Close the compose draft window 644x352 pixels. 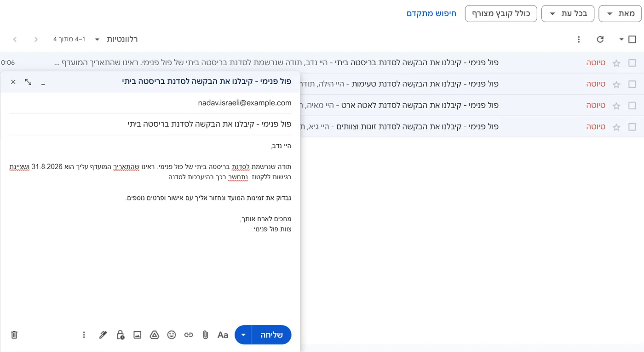click(13, 82)
